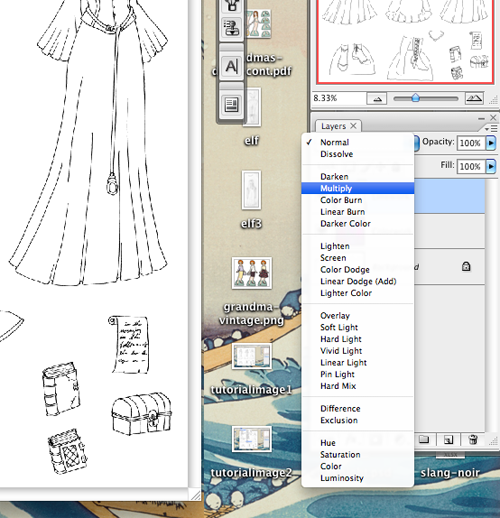Choose Linear Burn blend mode

pos(357,212)
